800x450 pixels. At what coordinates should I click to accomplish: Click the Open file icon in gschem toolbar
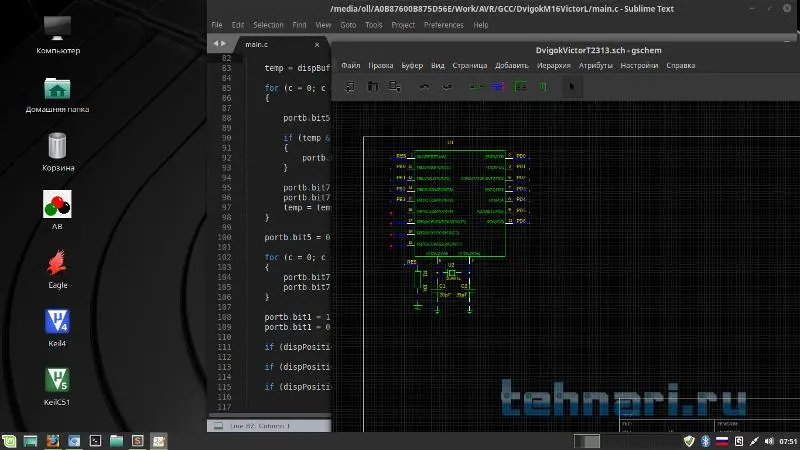[x=373, y=87]
